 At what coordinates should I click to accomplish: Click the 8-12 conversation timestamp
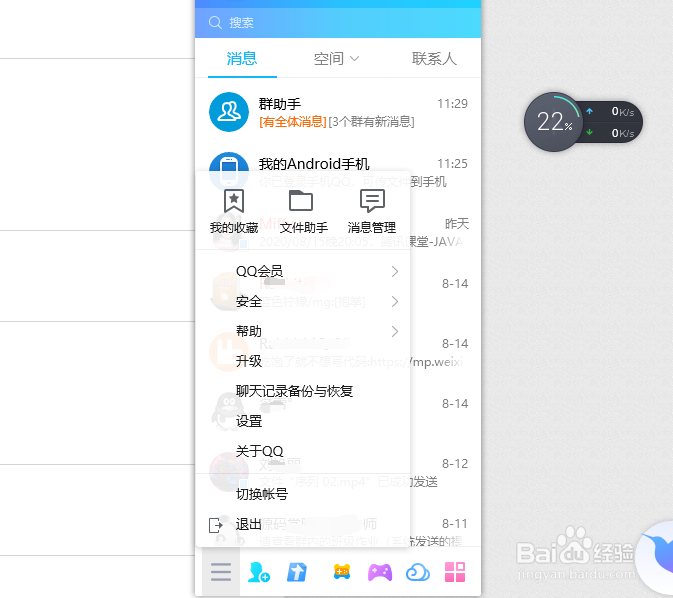click(455, 464)
